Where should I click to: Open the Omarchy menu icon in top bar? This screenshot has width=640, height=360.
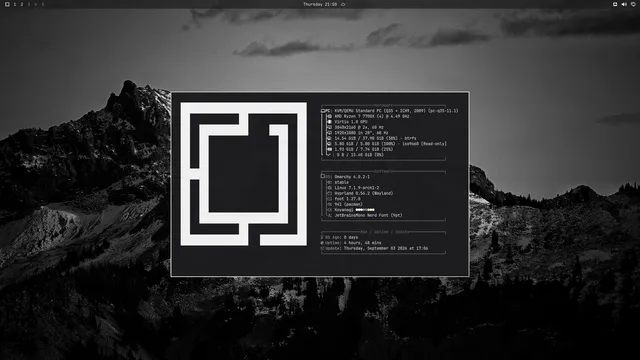click(x=7, y=4)
